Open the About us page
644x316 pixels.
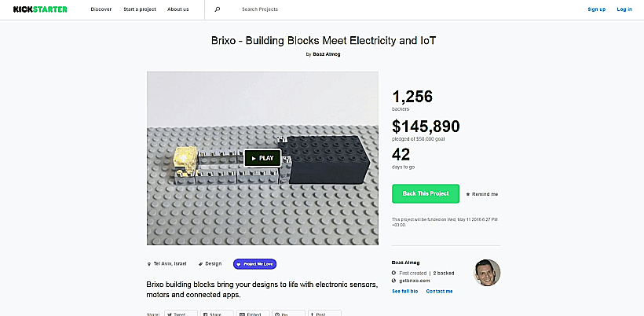pos(177,9)
